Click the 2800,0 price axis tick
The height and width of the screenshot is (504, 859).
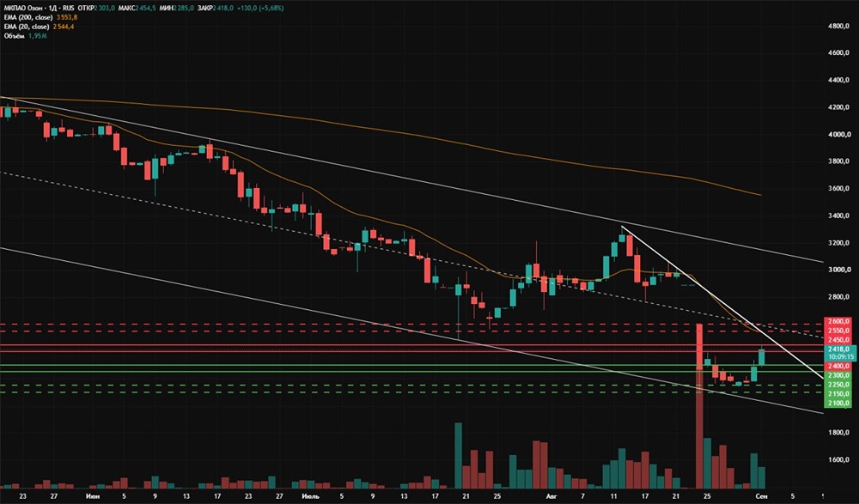[838, 297]
